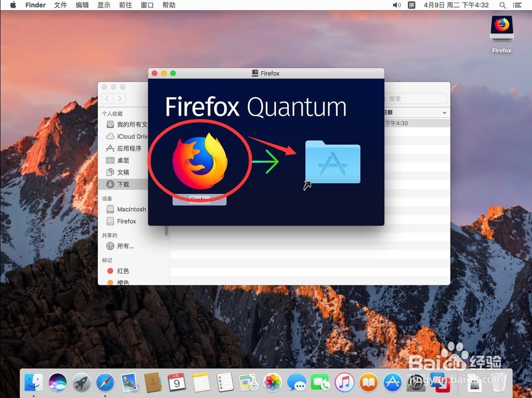
Task: Open Reminders from the Dock
Action: pos(225,383)
